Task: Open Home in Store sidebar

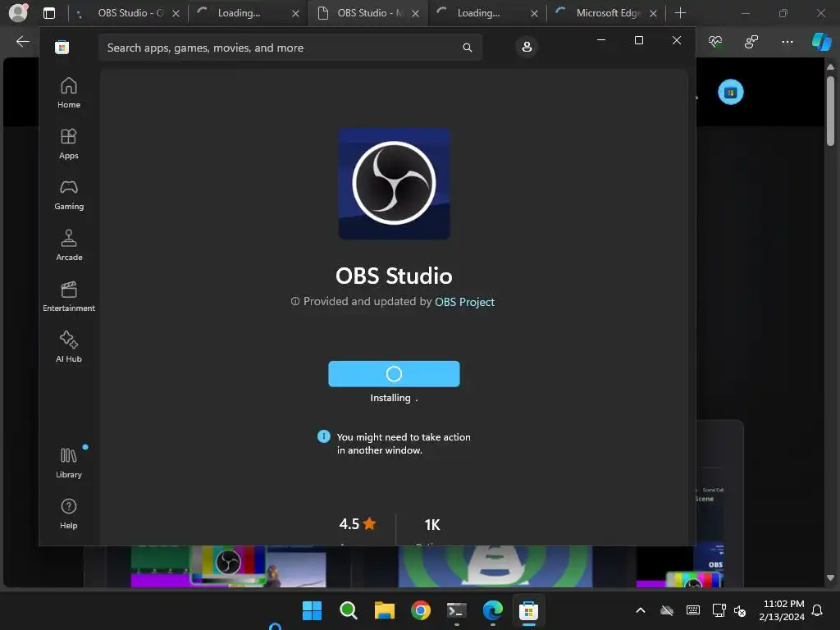Action: point(69,93)
